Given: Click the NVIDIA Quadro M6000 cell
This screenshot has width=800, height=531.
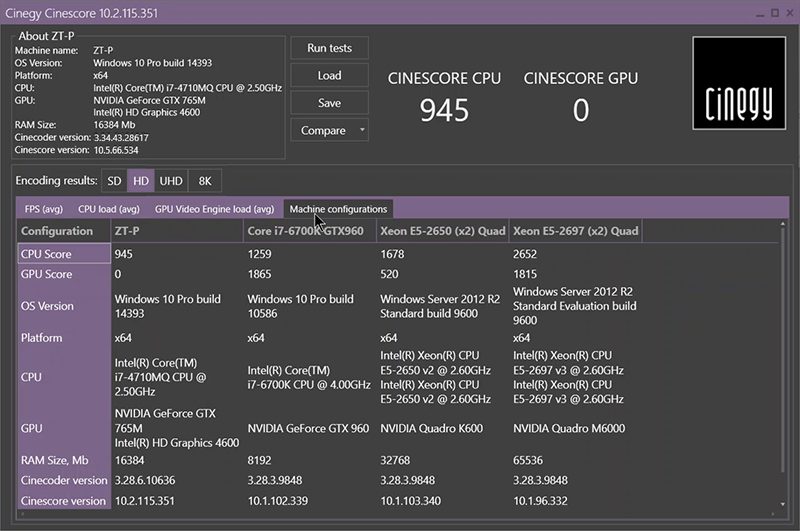Looking at the screenshot, I should 569,428.
